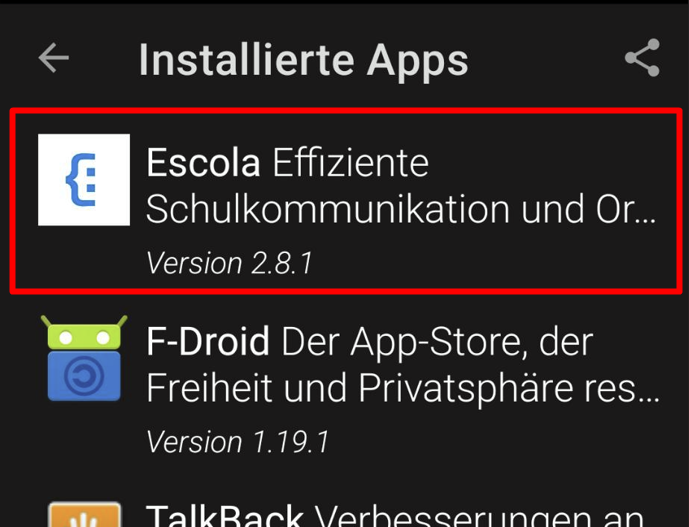Image resolution: width=689 pixels, height=527 pixels.
Task: Open the Escola app name entry
Action: point(203,163)
